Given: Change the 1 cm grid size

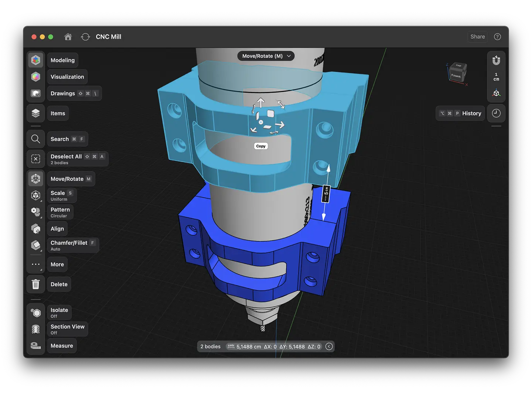Looking at the screenshot, I should click(496, 77).
